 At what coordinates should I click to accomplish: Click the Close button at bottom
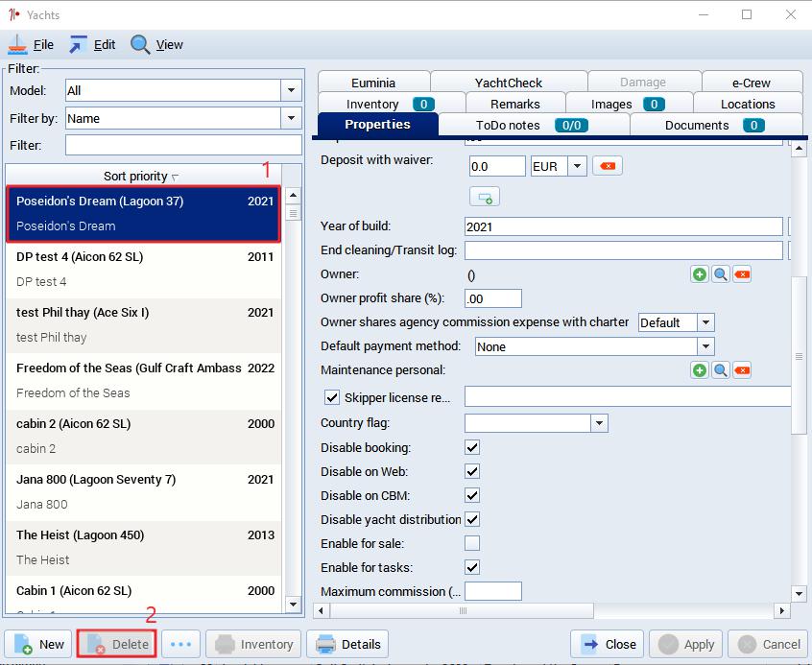(607, 644)
